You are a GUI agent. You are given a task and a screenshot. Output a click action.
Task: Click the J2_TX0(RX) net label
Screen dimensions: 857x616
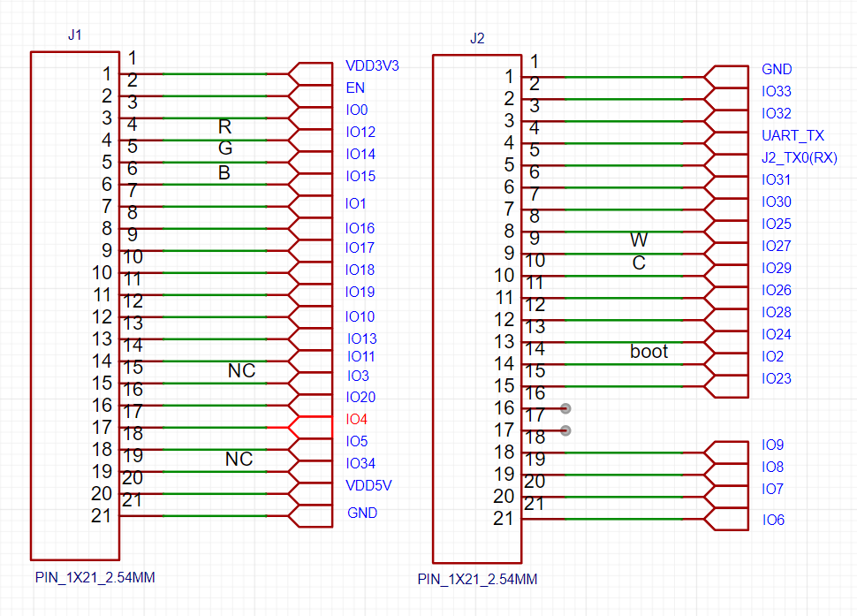pos(800,158)
